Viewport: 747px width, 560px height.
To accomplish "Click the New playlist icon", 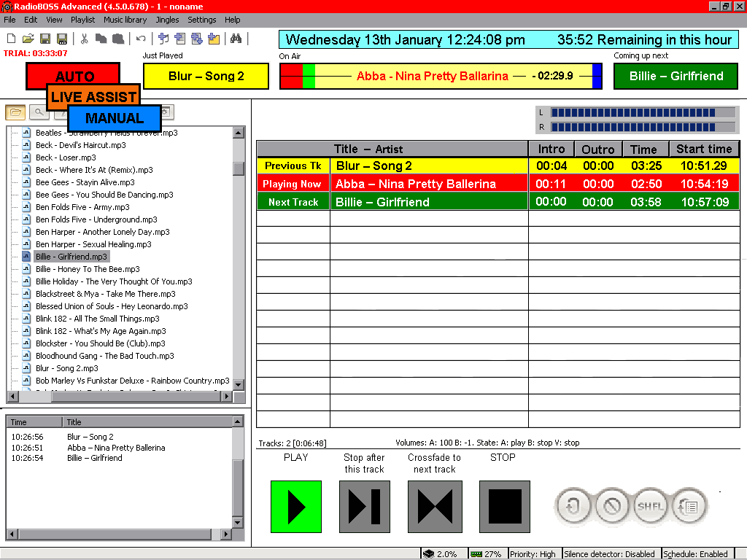I will point(12,39).
